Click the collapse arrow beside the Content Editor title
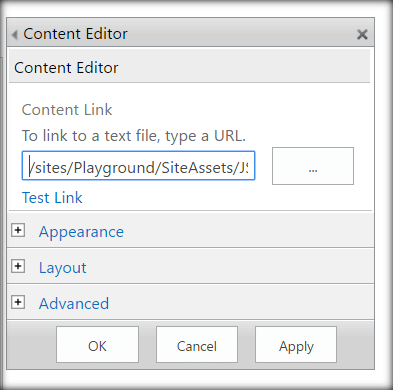 [x=14, y=34]
